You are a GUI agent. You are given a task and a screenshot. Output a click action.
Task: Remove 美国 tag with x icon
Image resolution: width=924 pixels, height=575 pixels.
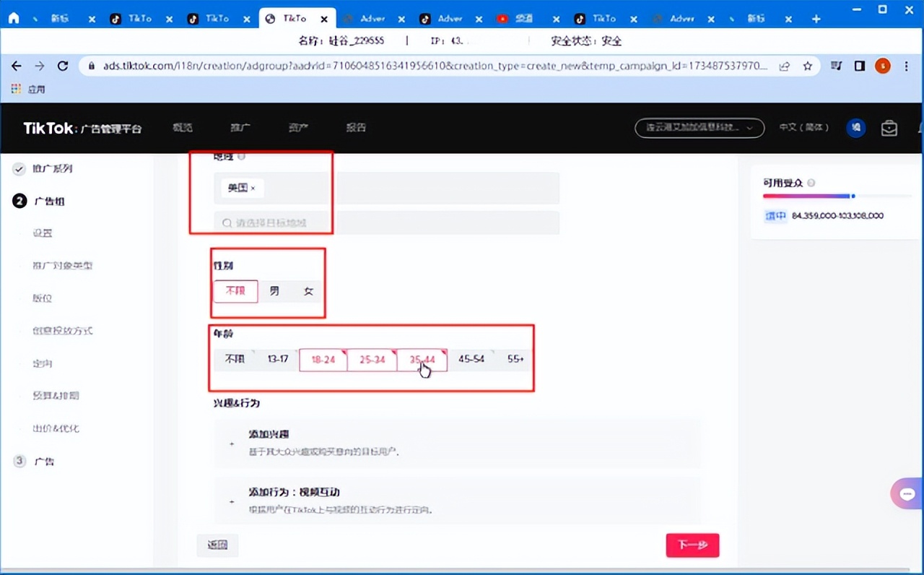click(x=253, y=188)
